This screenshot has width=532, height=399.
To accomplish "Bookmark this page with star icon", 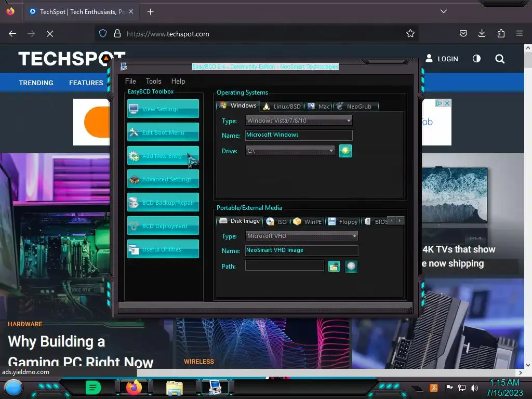I will (x=410, y=33).
